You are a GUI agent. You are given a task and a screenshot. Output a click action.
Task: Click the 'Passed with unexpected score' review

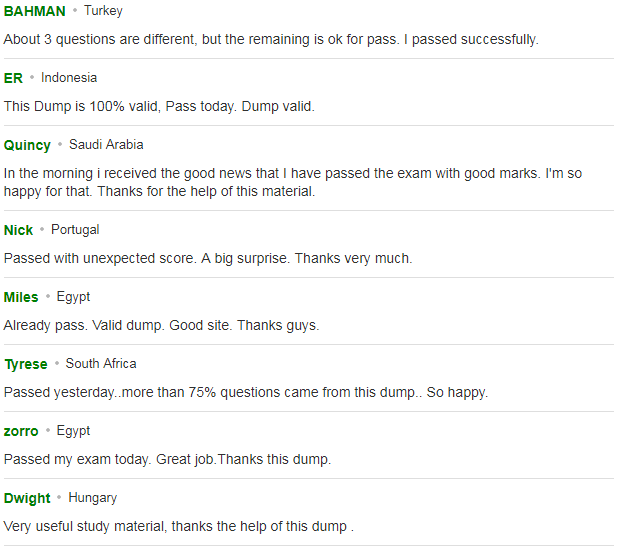208,259
